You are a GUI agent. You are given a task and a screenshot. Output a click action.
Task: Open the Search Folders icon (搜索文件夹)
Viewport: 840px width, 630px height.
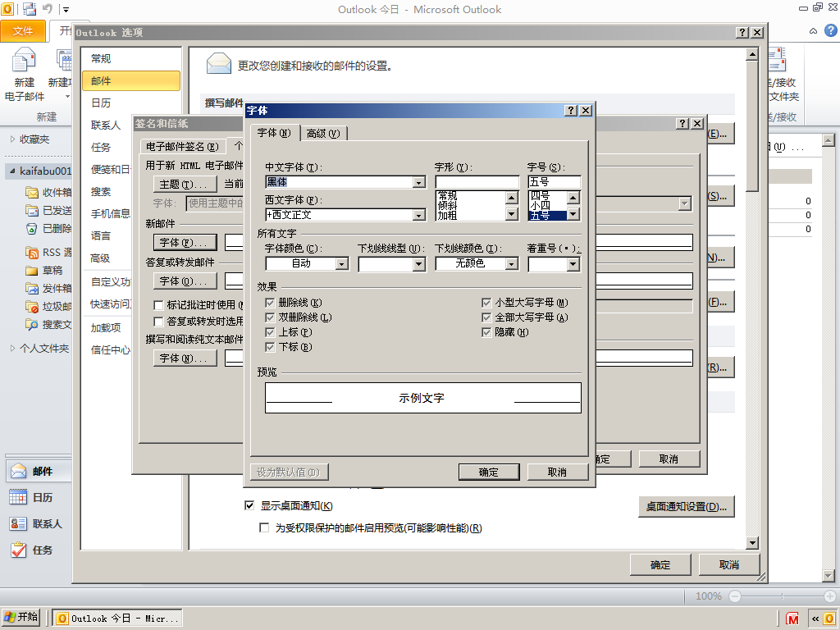click(x=32, y=324)
